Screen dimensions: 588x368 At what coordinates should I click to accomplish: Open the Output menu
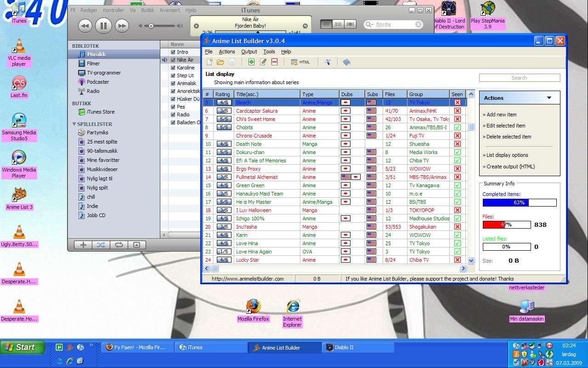coord(249,52)
